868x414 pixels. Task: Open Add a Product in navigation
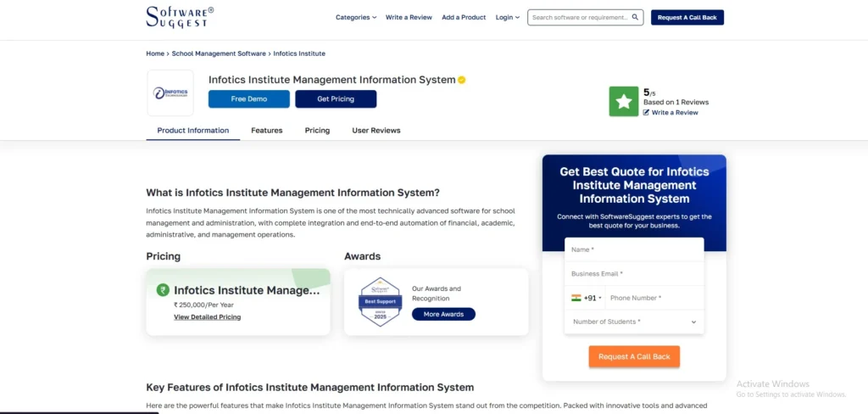point(464,17)
